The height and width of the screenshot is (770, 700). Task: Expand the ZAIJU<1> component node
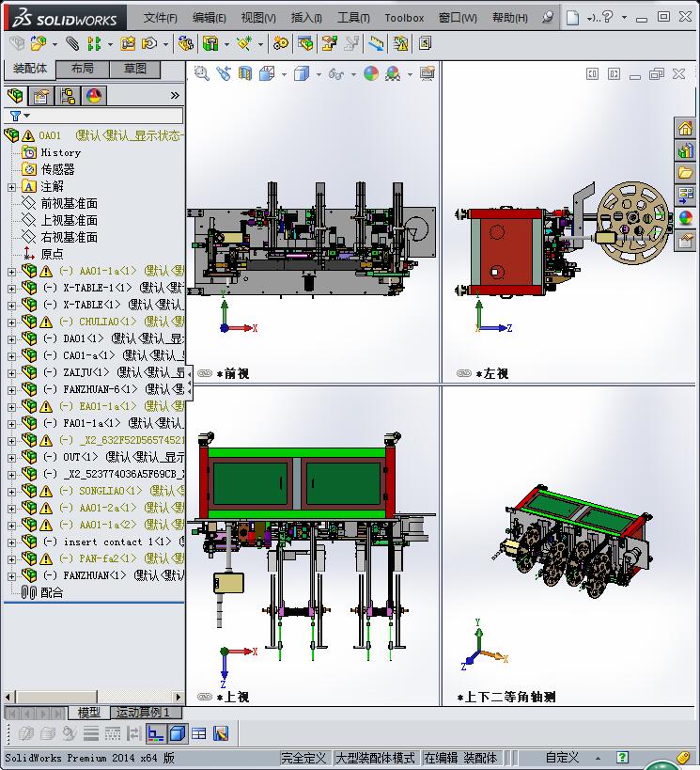[x=12, y=373]
